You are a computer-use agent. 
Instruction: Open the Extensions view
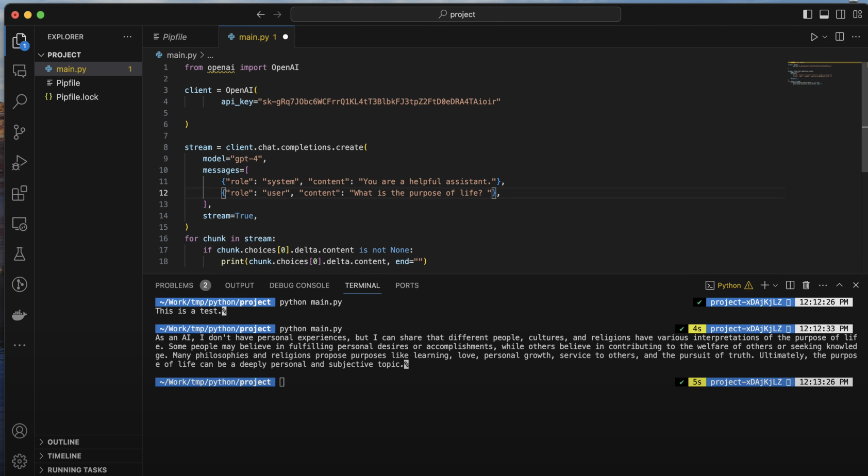click(20, 194)
